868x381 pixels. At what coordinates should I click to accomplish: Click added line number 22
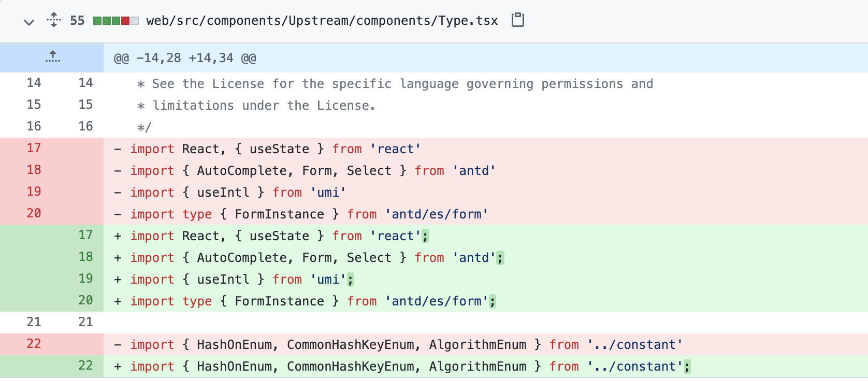(x=85, y=365)
